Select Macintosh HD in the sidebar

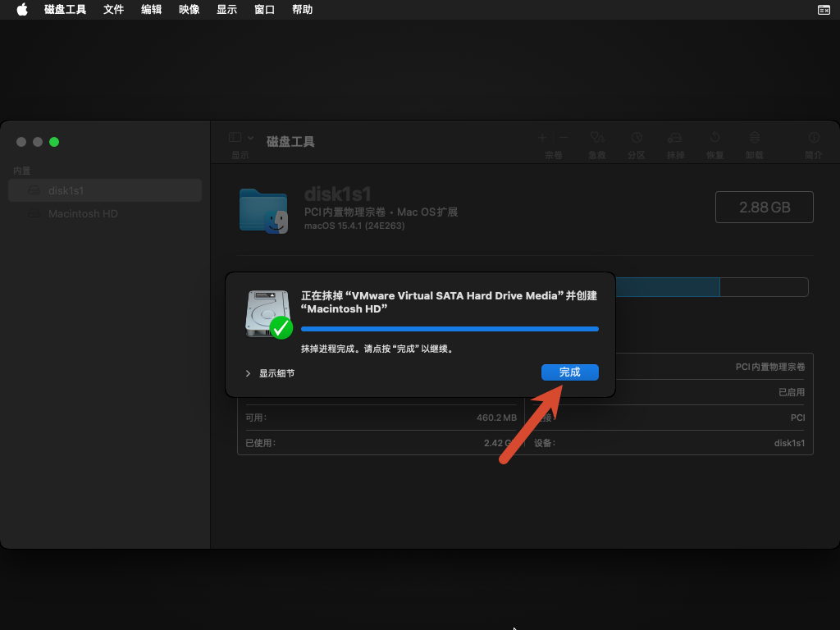point(105,213)
